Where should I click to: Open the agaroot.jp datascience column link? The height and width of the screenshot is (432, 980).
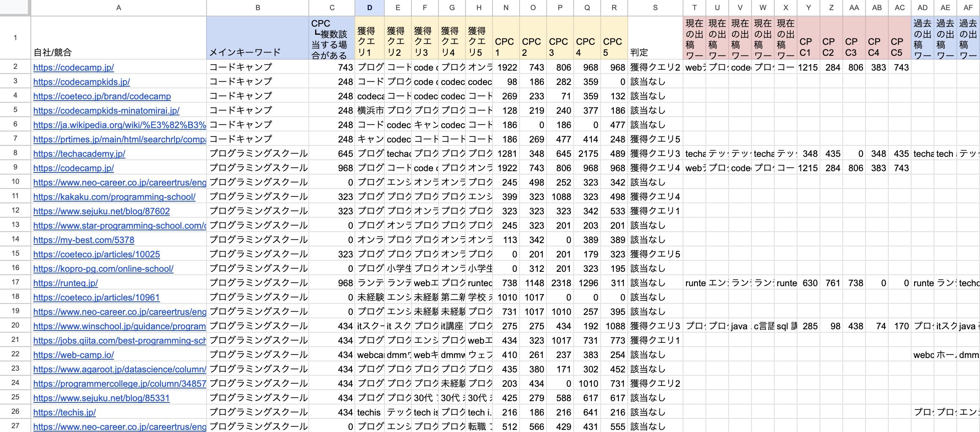pyautogui.click(x=120, y=369)
